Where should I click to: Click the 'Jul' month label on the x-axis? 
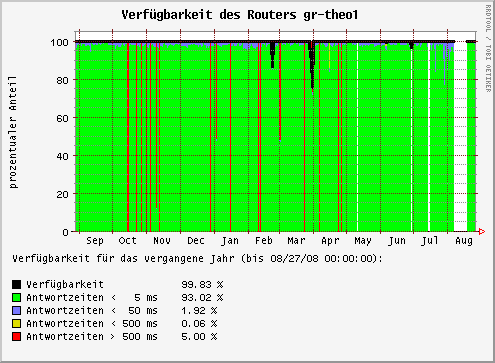[430, 241]
